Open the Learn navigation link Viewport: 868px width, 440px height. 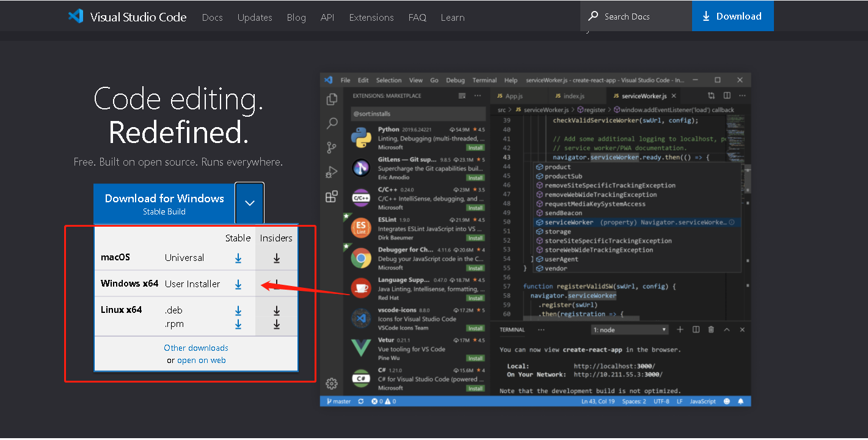click(x=453, y=18)
